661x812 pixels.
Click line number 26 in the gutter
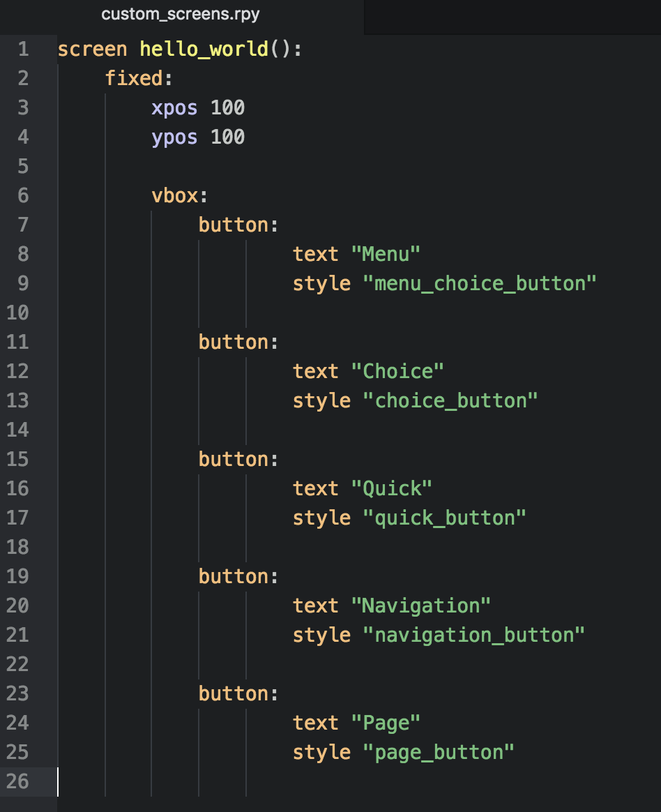(x=18, y=781)
